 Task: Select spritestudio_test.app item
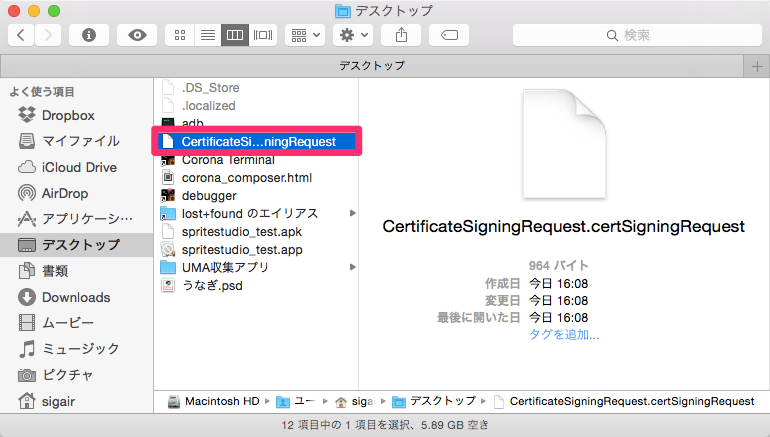pyautogui.click(x=242, y=249)
